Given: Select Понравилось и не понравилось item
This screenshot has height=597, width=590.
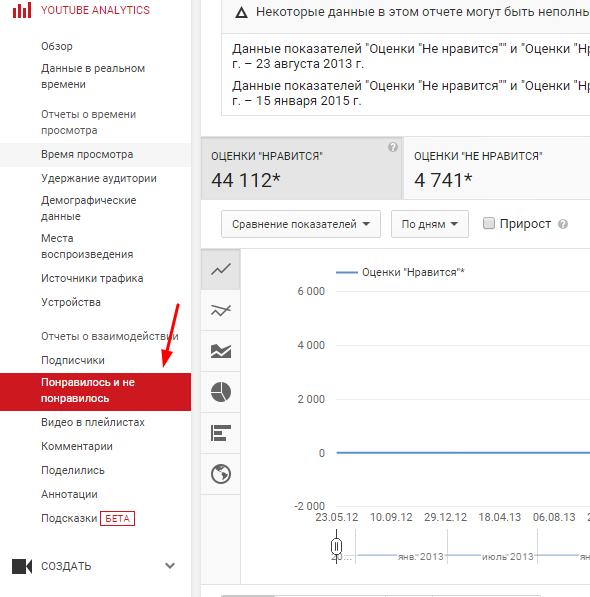Looking at the screenshot, I should click(95, 392).
